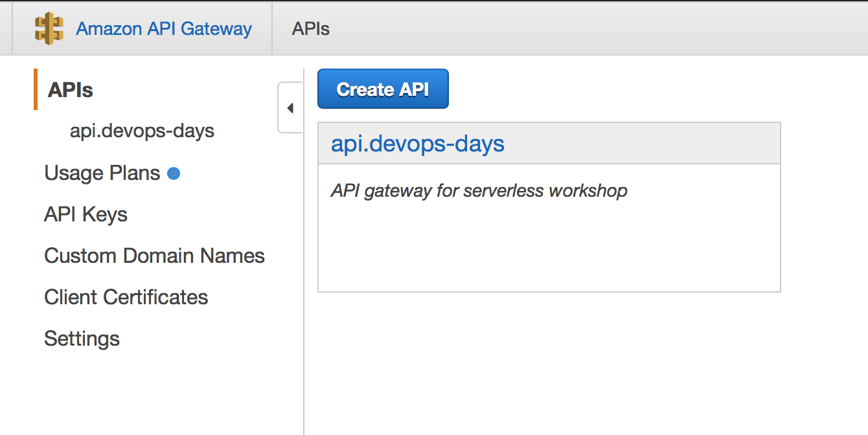This screenshot has height=435, width=868.
Task: Go to Usage Plans in sidebar
Action: (102, 173)
